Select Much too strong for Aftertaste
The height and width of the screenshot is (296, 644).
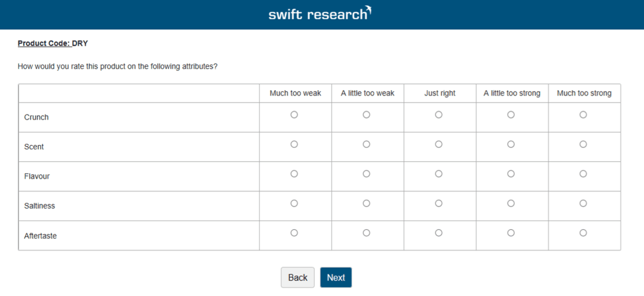(x=583, y=233)
